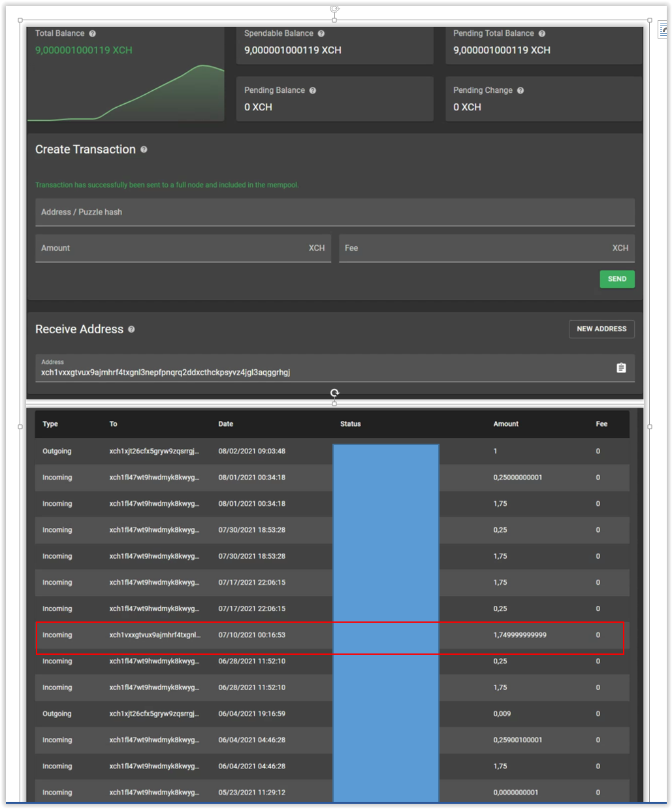Select the Outgoing row dated 08/02/2021 09:03:48
The image size is (672, 809).
[332, 452]
